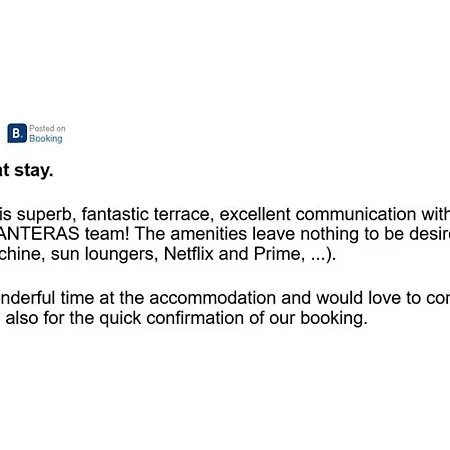The height and width of the screenshot is (450, 450).
Task: Click the word 'Prime' in the amenities list
Action: [x=279, y=254]
